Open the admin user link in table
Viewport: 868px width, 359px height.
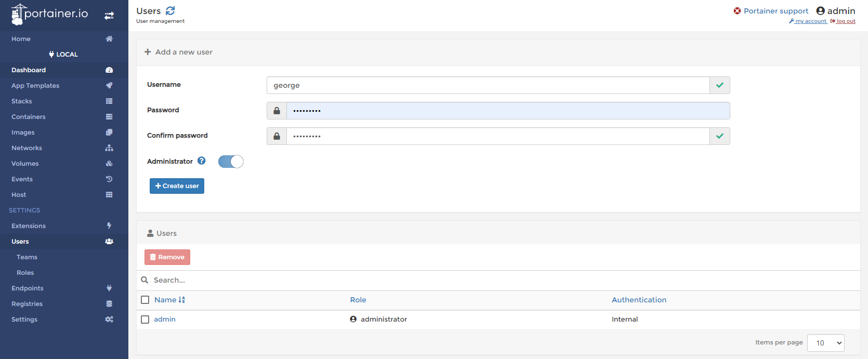click(x=165, y=320)
